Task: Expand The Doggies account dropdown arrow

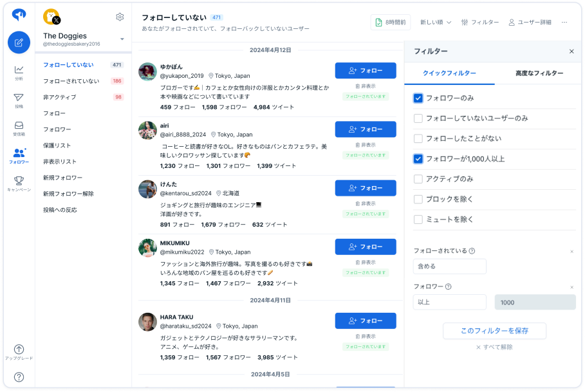Action: [x=122, y=39]
